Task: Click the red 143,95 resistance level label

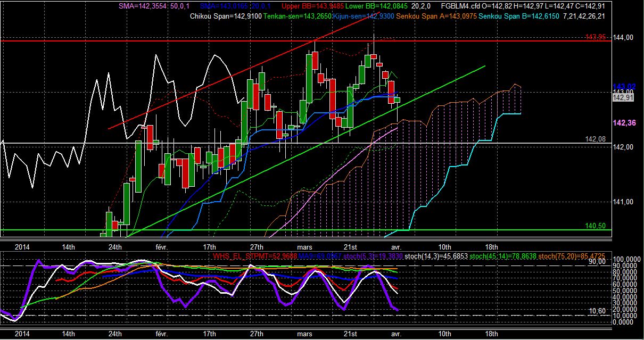Action: [x=595, y=37]
